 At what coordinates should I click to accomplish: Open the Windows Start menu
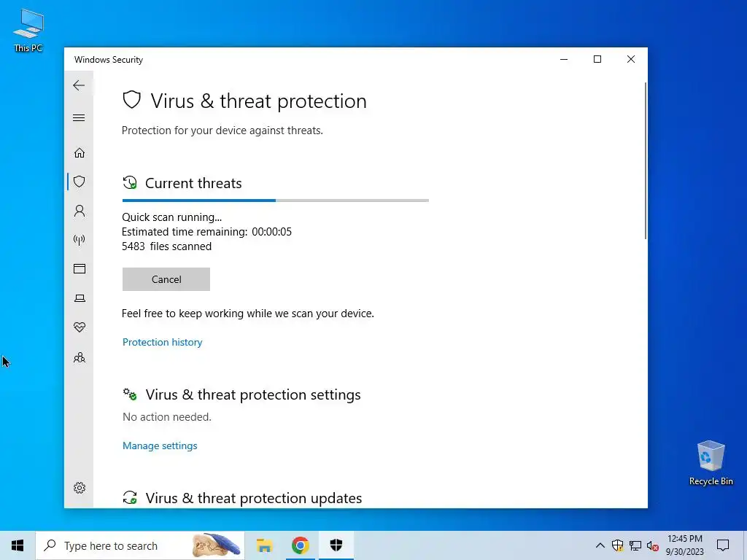[x=18, y=545]
